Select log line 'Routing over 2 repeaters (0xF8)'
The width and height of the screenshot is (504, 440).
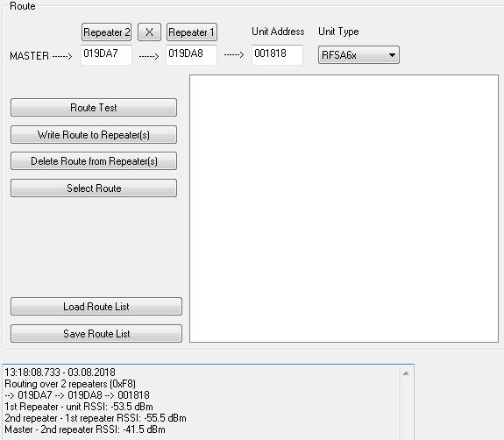tap(70, 384)
